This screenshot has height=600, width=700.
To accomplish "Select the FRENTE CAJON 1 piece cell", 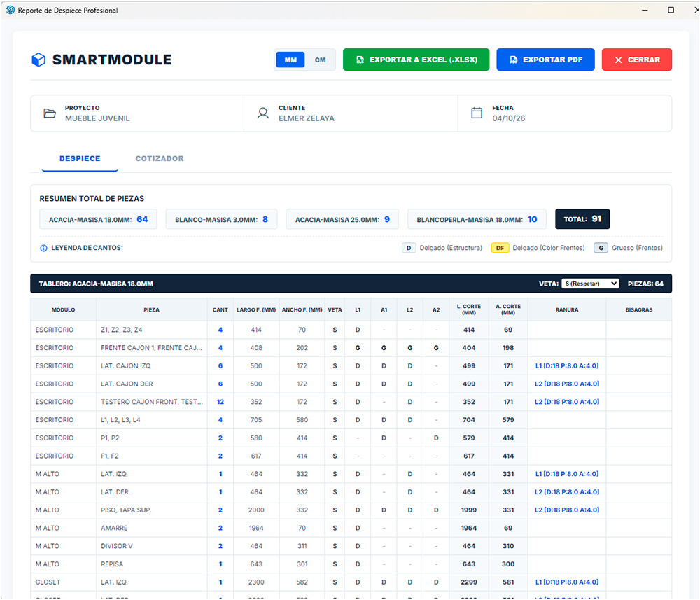I will (x=151, y=348).
